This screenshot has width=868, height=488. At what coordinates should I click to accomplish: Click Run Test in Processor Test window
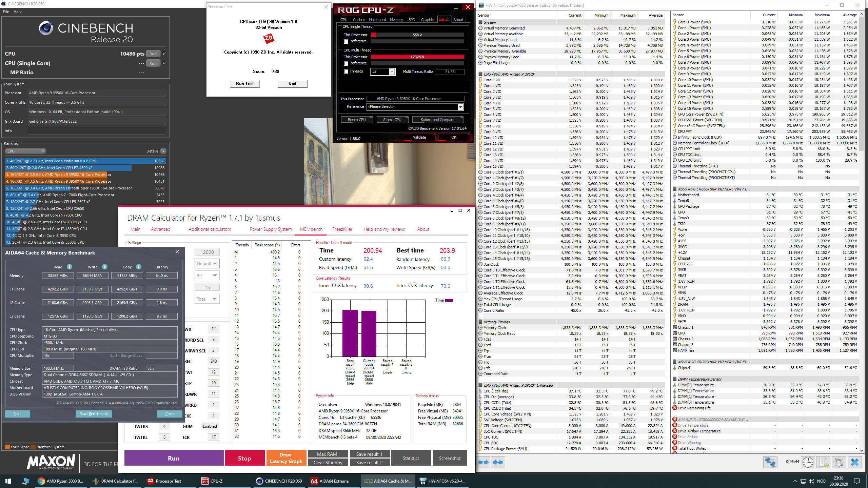tap(245, 84)
